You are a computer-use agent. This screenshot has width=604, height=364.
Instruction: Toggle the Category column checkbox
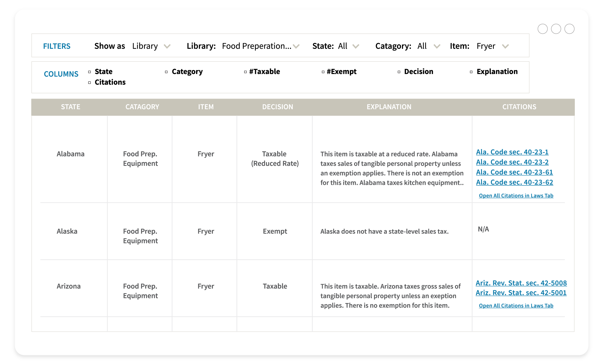pos(166,72)
